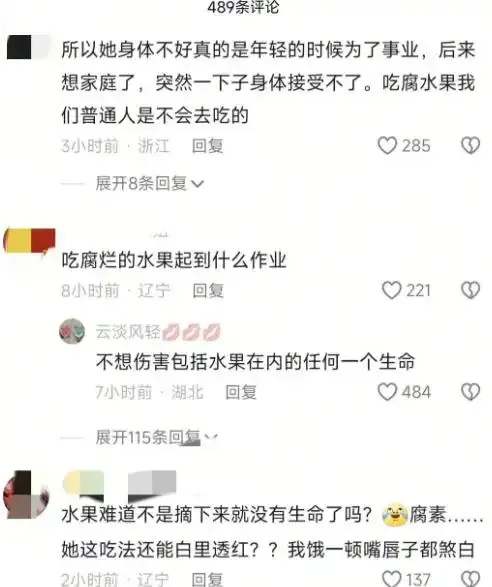
Task: Reply to the 8小时前 辽宁 comment
Action: 208,291
